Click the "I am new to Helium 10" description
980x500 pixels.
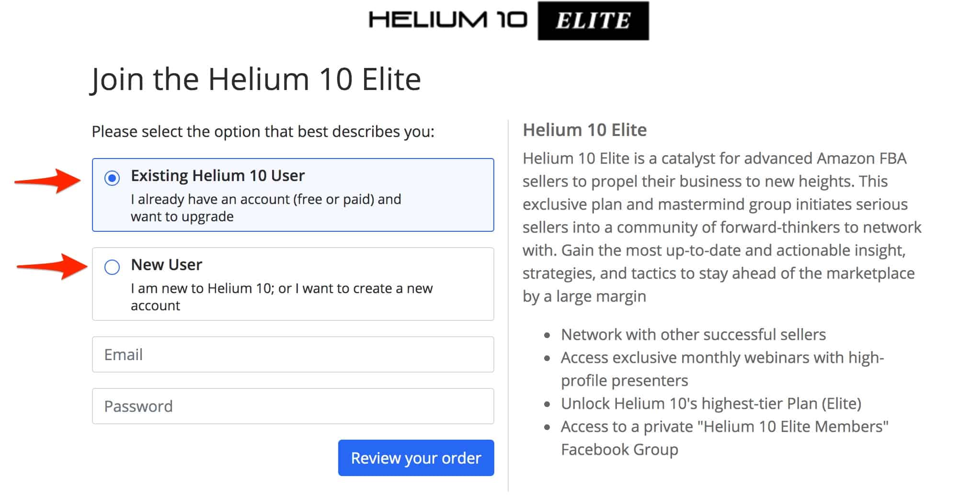282,296
